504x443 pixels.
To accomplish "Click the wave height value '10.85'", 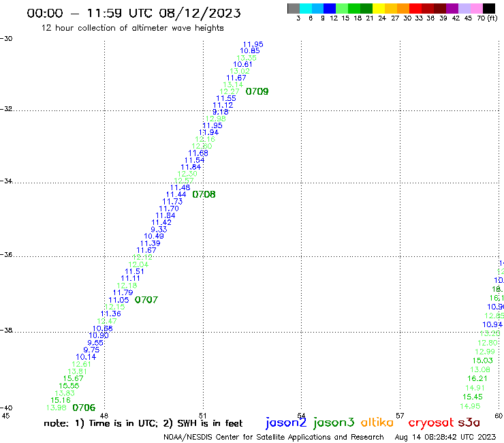I will [x=250, y=51].
